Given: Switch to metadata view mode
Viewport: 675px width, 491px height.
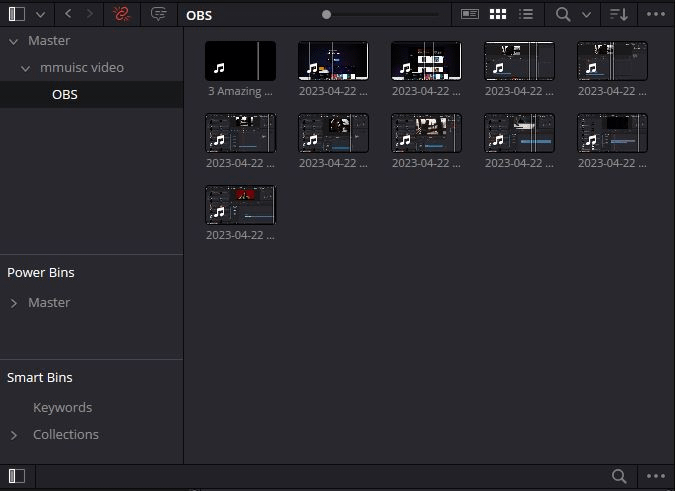Looking at the screenshot, I should pos(469,14).
